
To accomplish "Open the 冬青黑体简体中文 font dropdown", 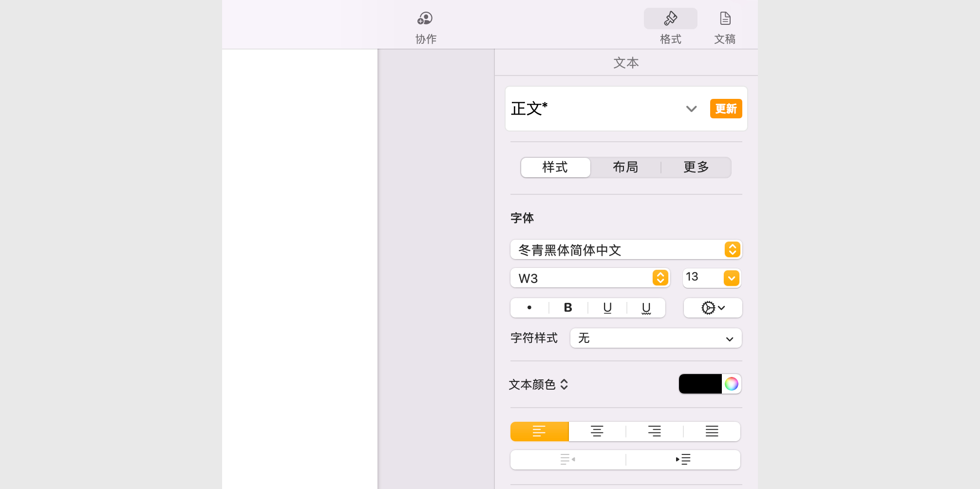I will (626, 250).
